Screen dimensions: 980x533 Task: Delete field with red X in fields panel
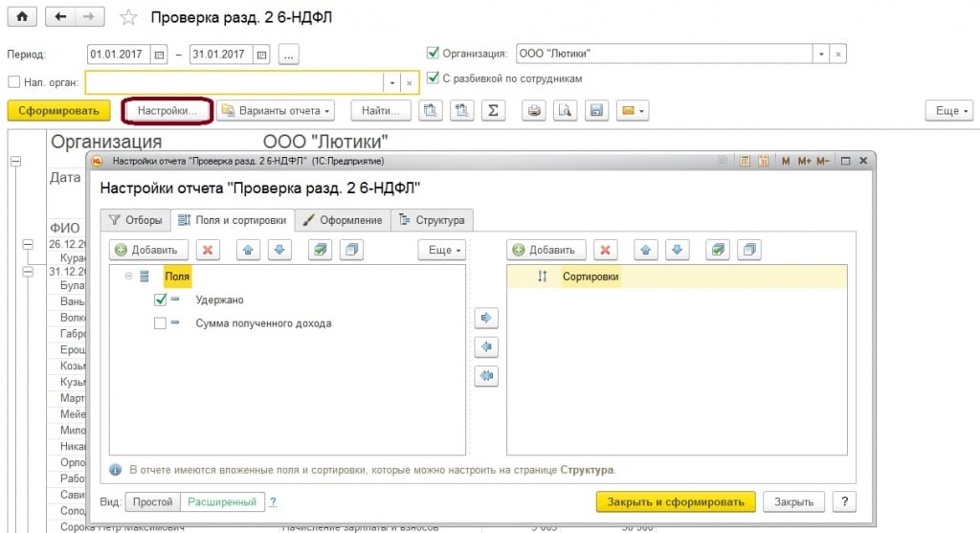pos(208,250)
